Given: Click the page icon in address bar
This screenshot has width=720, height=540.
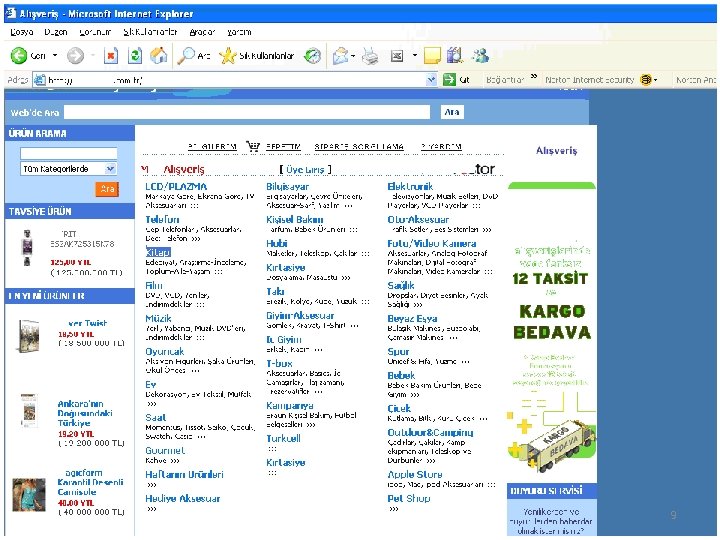Looking at the screenshot, I should pyautogui.click(x=40, y=80).
